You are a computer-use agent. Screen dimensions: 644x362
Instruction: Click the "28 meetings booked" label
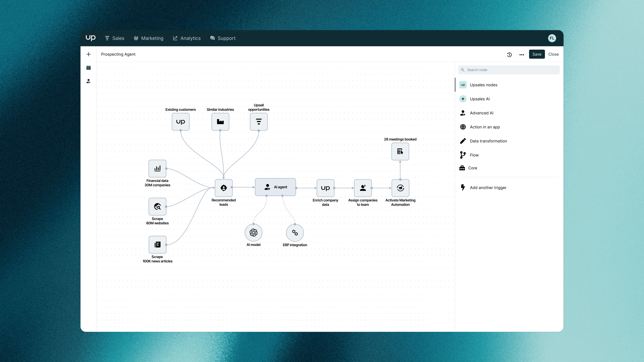[x=400, y=139]
